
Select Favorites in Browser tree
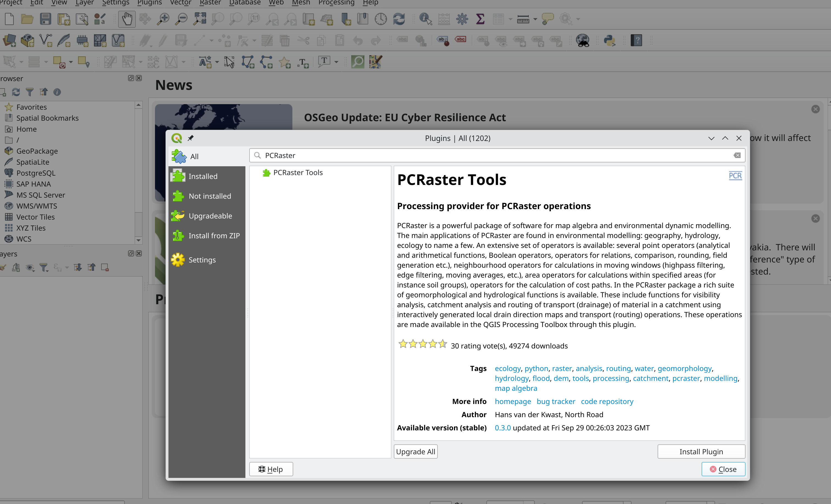[31, 107]
